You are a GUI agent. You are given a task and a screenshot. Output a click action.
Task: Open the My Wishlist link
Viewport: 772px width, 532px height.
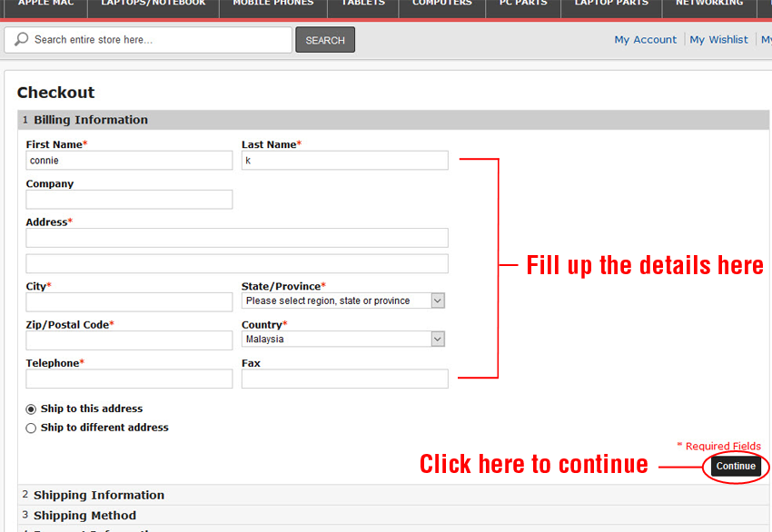click(x=718, y=39)
